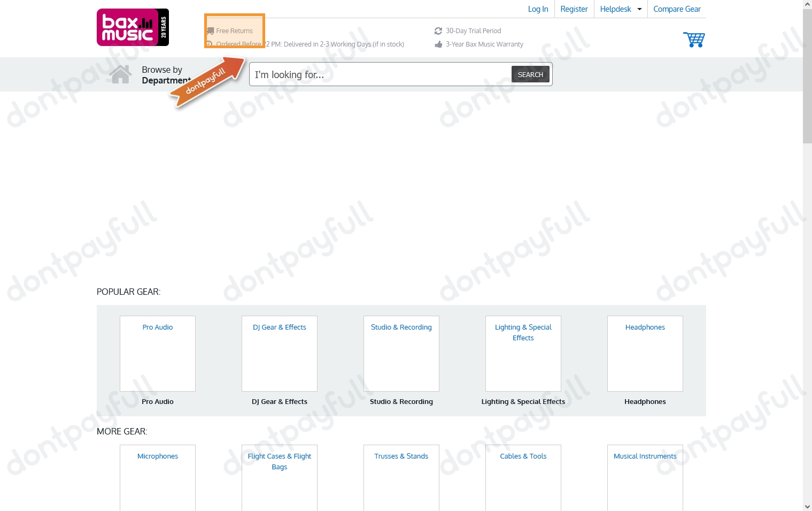Open the Musical Instruments category
This screenshot has height=511, width=812.
pos(645,476)
